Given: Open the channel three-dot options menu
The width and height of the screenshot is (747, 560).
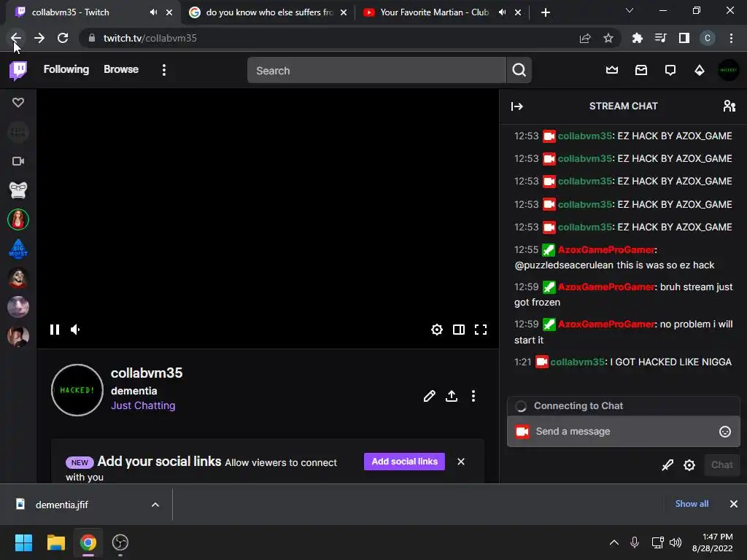Looking at the screenshot, I should coord(473,396).
